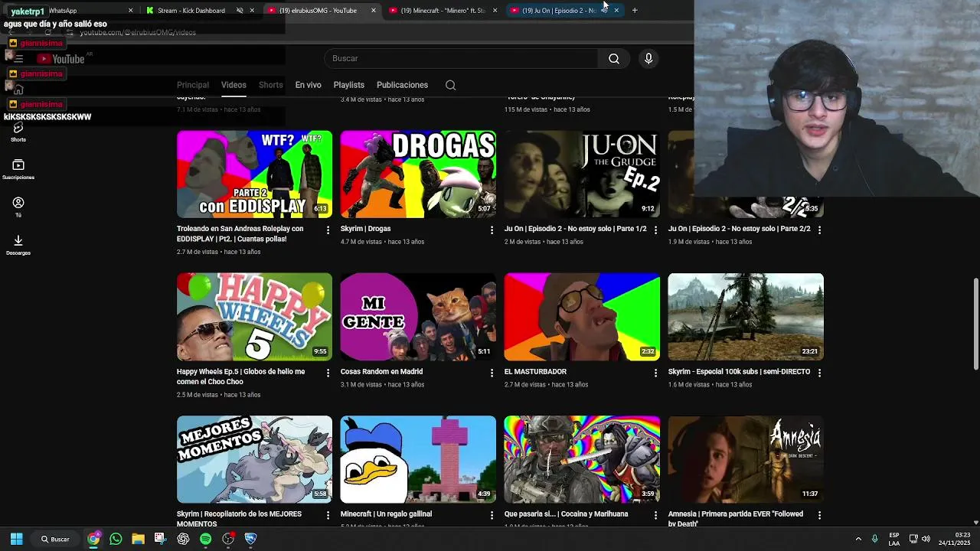This screenshot has width=980, height=551.
Task: Open Chrome from the taskbar
Action: pos(93,539)
